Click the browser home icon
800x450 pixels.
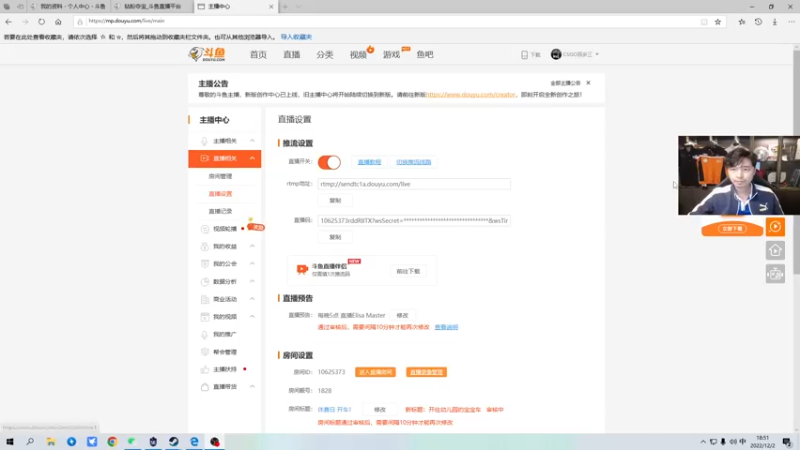click(58, 21)
